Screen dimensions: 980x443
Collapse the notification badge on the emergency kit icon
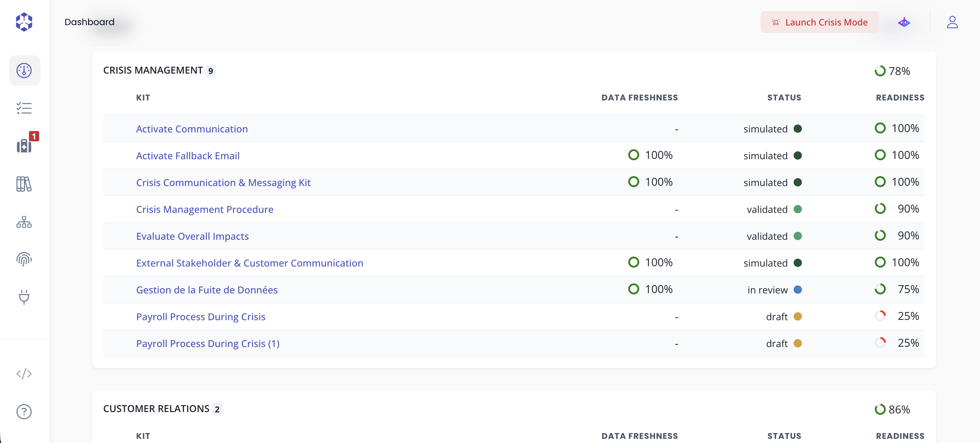point(35,136)
